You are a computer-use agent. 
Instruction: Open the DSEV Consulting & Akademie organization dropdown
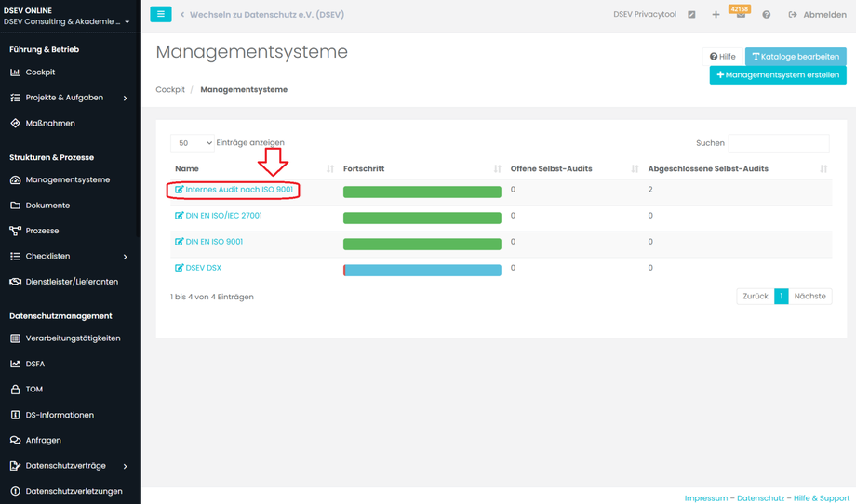[x=66, y=21]
